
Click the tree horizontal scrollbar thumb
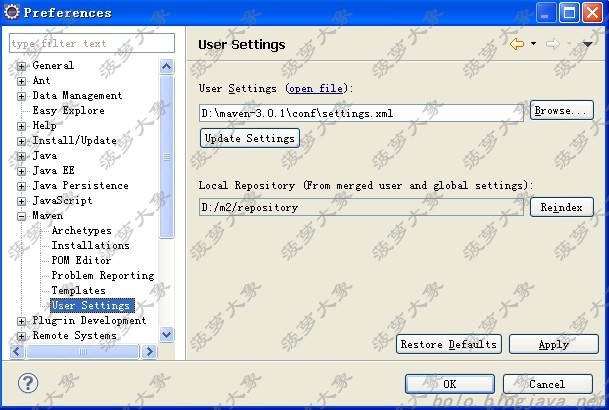click(x=83, y=352)
